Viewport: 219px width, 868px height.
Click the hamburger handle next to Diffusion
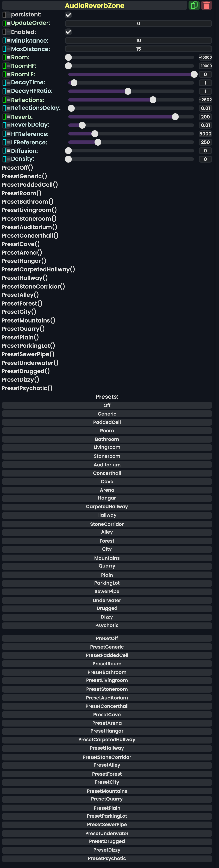[x=8, y=151]
